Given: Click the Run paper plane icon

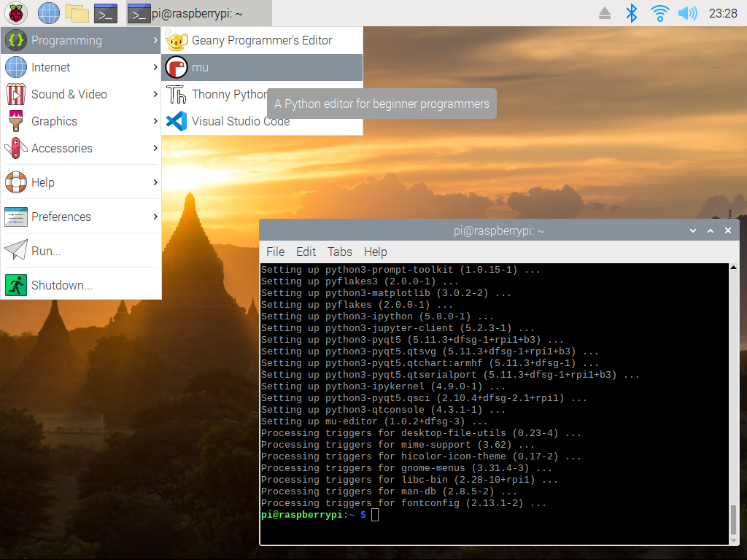Looking at the screenshot, I should (x=16, y=249).
